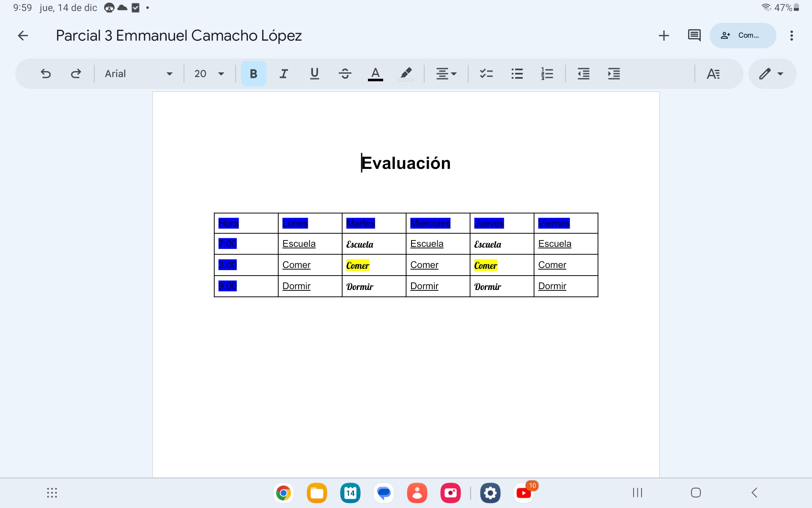
Task: Open the text alignment dropdown
Action: [446, 74]
